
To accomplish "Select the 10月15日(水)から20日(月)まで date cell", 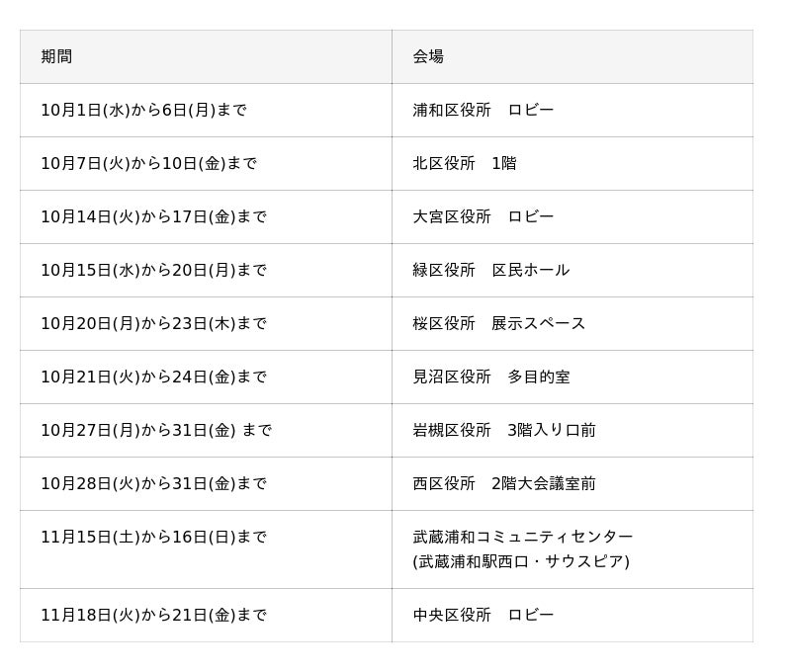I will pyautogui.click(x=153, y=270).
